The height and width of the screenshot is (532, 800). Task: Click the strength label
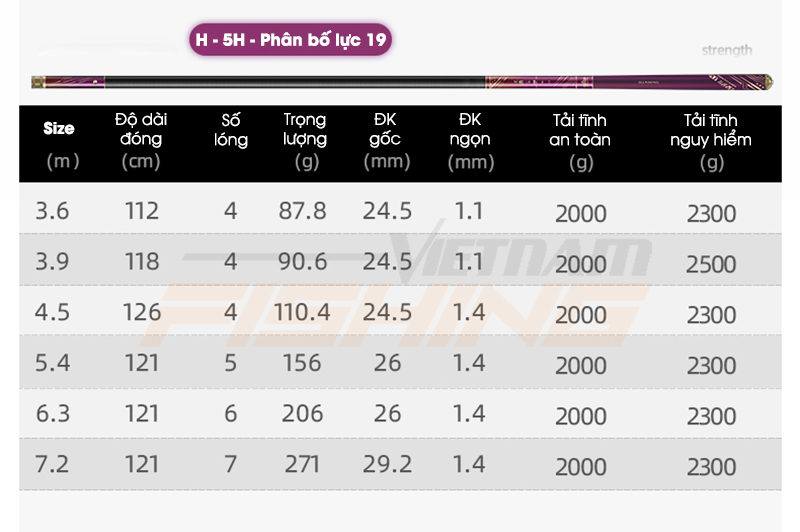(727, 50)
